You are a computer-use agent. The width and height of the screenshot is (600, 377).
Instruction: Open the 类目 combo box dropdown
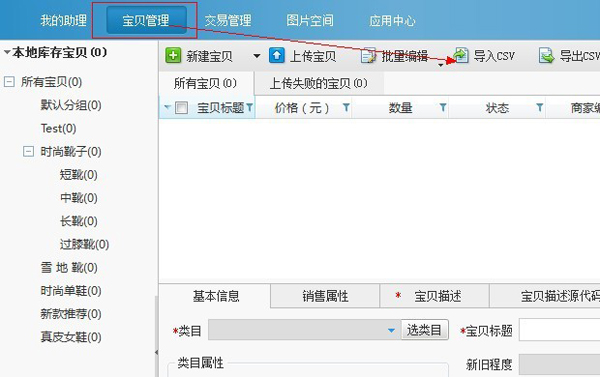coord(391,330)
